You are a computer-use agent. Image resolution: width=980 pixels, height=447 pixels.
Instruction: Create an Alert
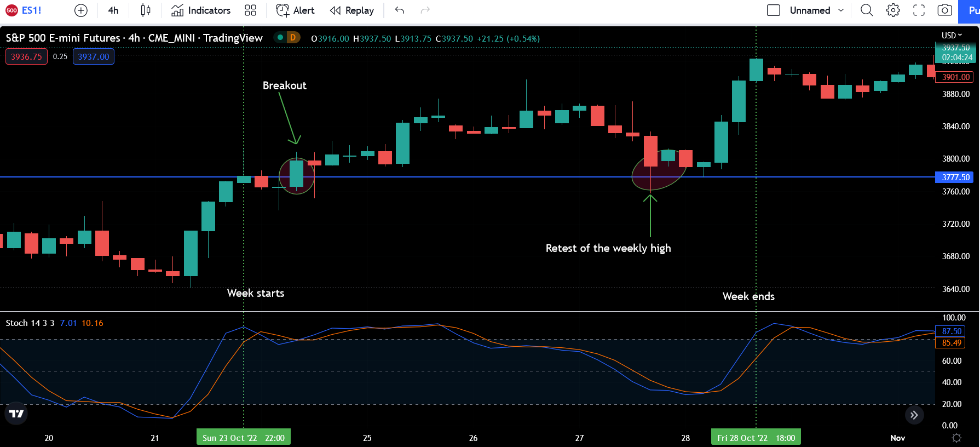[295, 10]
